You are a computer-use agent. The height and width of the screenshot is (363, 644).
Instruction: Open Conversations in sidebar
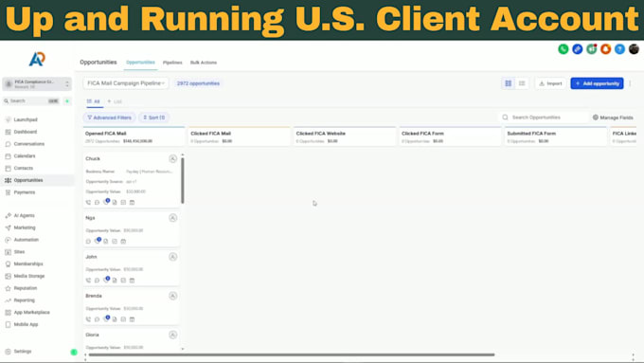28,144
